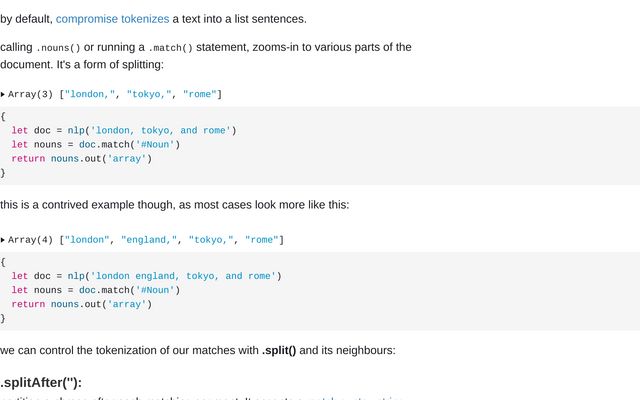This screenshot has height=400, width=640.
Task: Click the second return nouns.out('array') line
Action: pyautogui.click(x=82, y=304)
